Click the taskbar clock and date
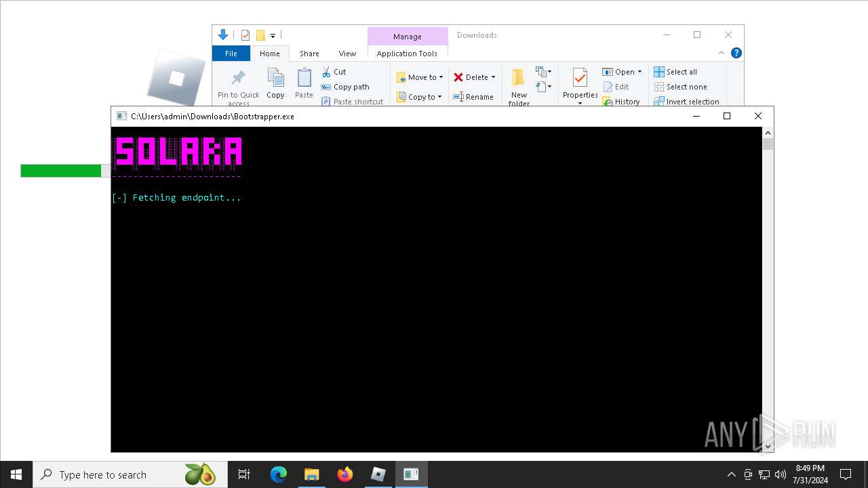The image size is (868, 488). pos(810,474)
